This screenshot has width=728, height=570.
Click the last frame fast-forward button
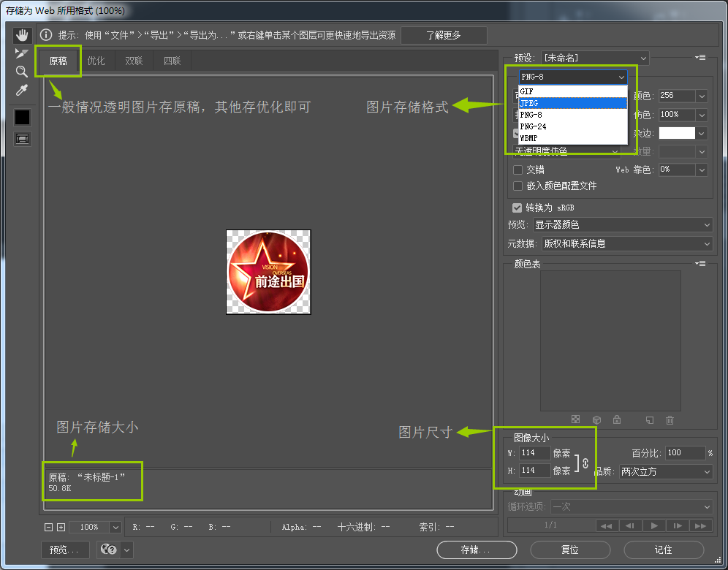701,526
